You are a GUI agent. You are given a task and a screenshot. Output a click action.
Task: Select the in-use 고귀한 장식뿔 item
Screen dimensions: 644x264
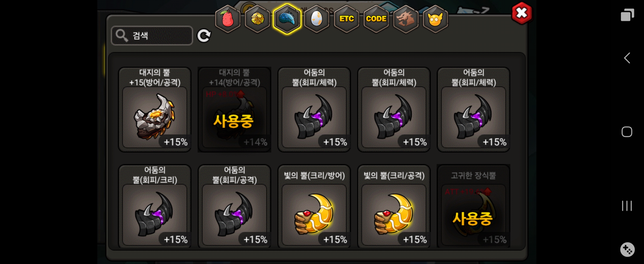(x=473, y=206)
